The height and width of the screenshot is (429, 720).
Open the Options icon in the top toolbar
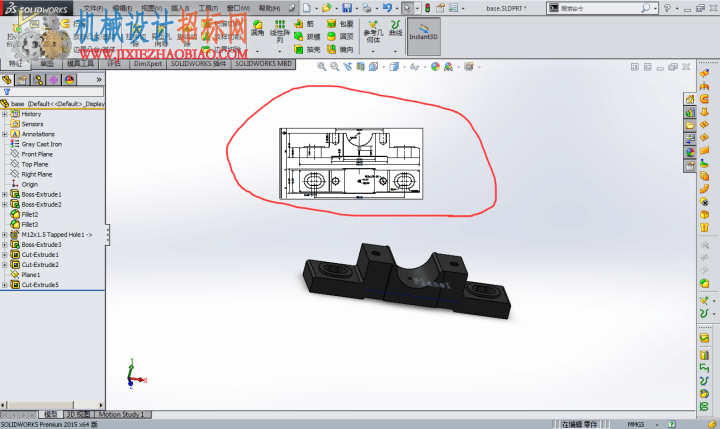click(x=453, y=8)
